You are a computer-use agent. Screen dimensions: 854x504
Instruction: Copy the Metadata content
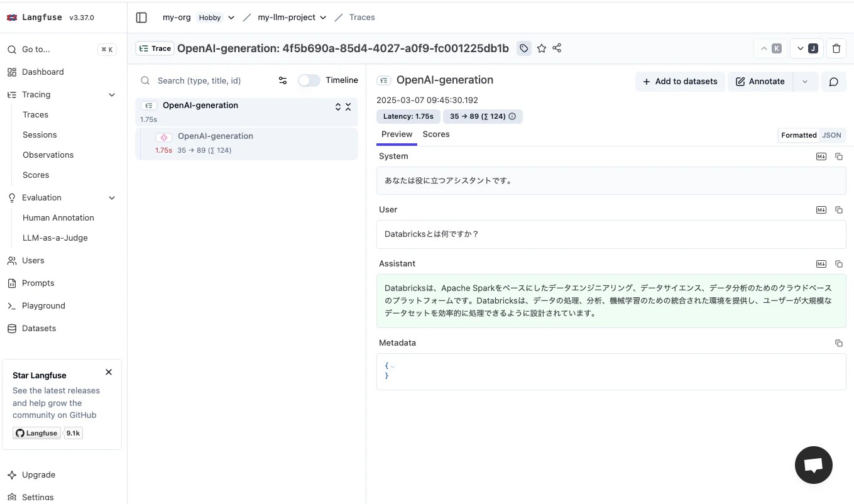[839, 343]
